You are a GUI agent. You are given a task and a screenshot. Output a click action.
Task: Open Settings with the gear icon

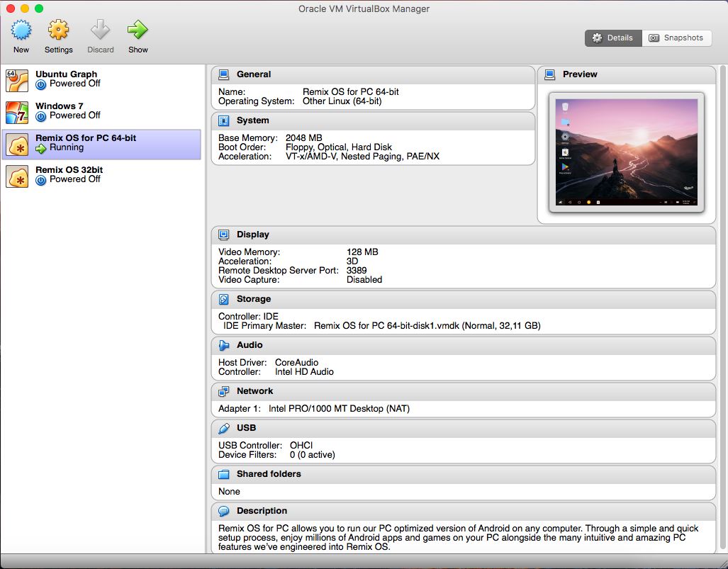point(59,30)
